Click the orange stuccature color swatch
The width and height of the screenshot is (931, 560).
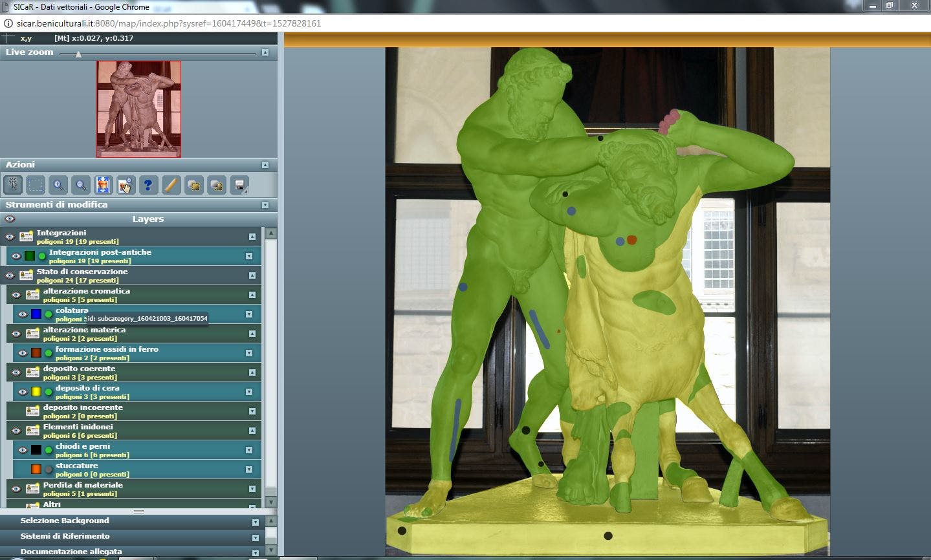point(36,469)
